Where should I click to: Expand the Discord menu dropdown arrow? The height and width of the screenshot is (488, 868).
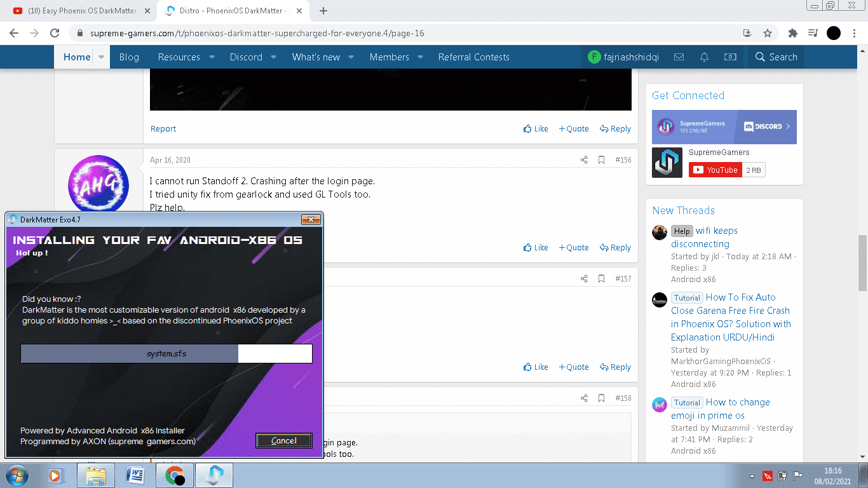coord(274,57)
